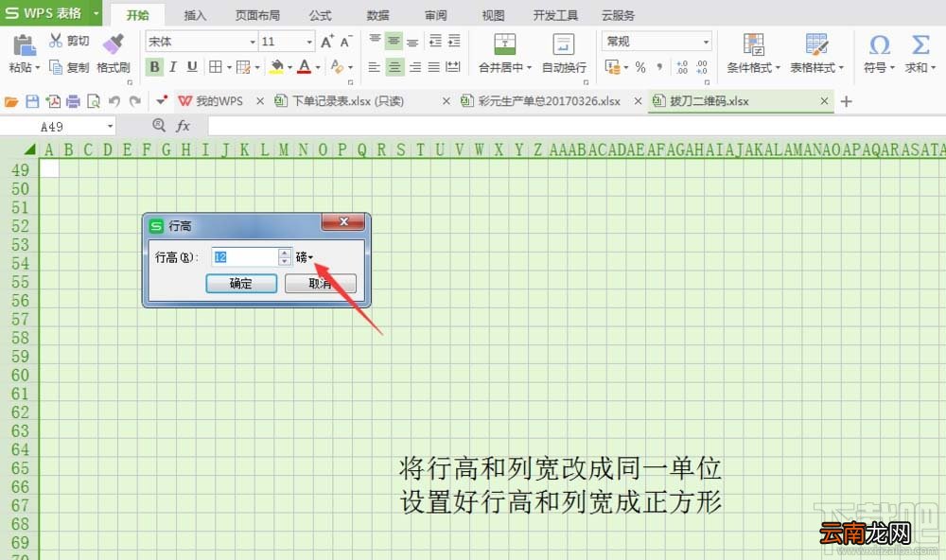Screen dimensions: 946x560
Task: Cut selection with the 剪切 scissors
Action: pyautogui.click(x=56, y=41)
